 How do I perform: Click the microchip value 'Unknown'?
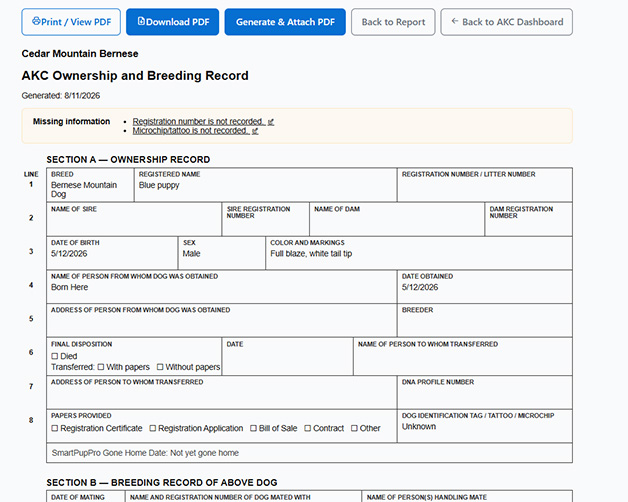(419, 427)
